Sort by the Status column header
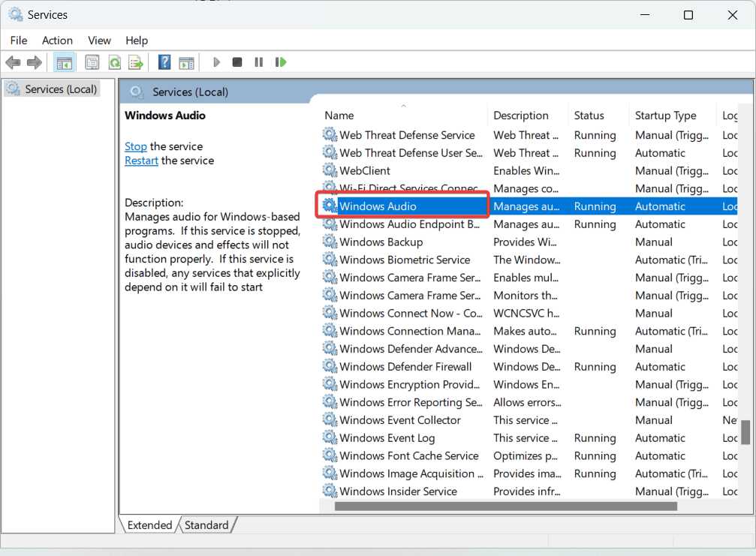Viewport: 756px width, 556px height. pos(599,116)
